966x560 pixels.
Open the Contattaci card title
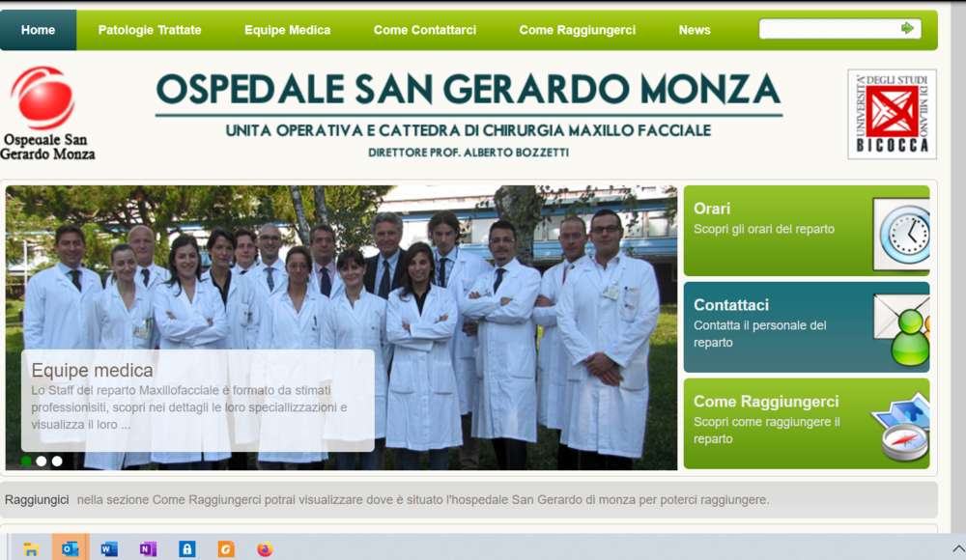tap(731, 305)
